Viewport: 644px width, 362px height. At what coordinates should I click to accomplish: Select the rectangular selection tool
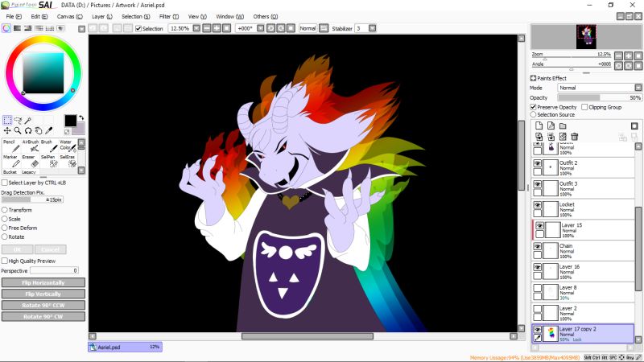click(7, 120)
